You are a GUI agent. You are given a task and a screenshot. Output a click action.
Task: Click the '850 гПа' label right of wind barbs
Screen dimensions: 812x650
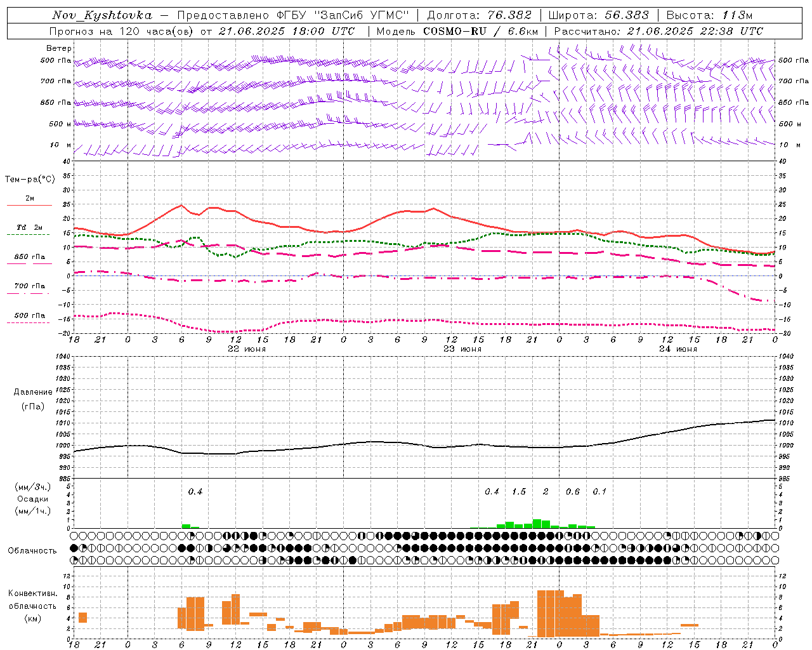click(x=794, y=102)
